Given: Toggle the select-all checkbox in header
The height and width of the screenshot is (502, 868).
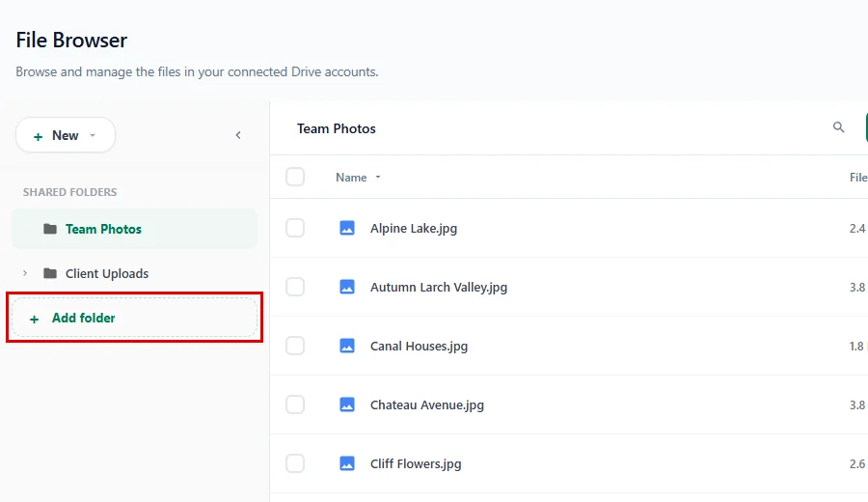Looking at the screenshot, I should point(295,177).
